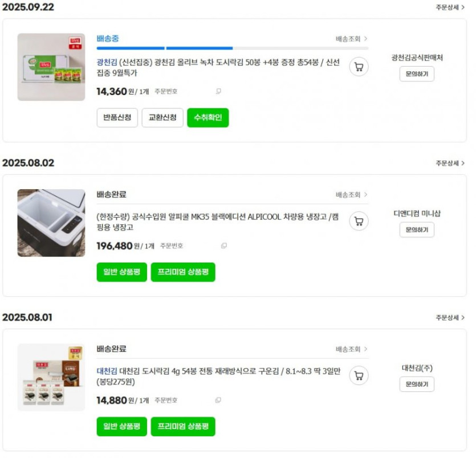Screen dimensions: 476x458
Task: Copy order number of 광천김 order
Action: (218, 91)
